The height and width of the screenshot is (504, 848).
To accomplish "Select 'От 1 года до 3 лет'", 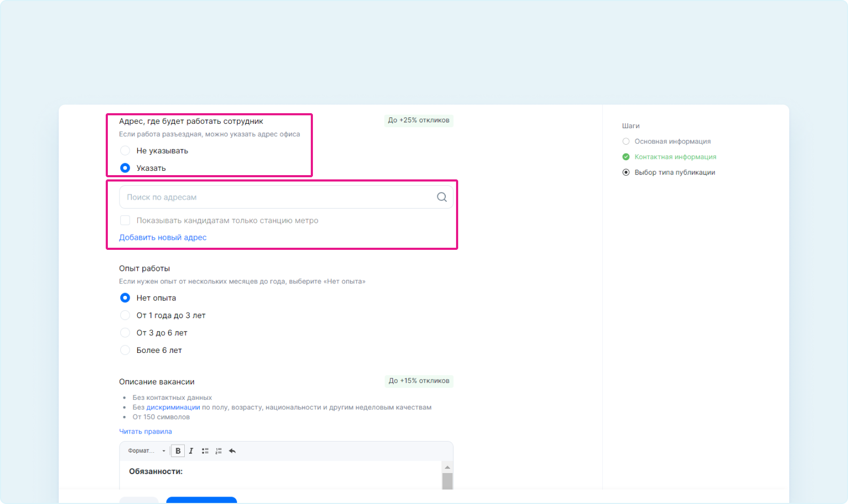I will pyautogui.click(x=125, y=315).
